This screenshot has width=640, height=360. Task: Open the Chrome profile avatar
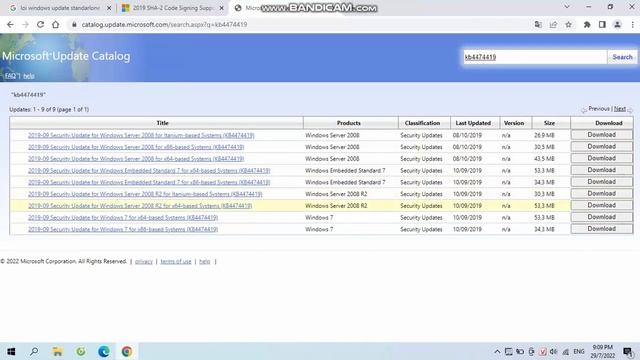coord(617,24)
